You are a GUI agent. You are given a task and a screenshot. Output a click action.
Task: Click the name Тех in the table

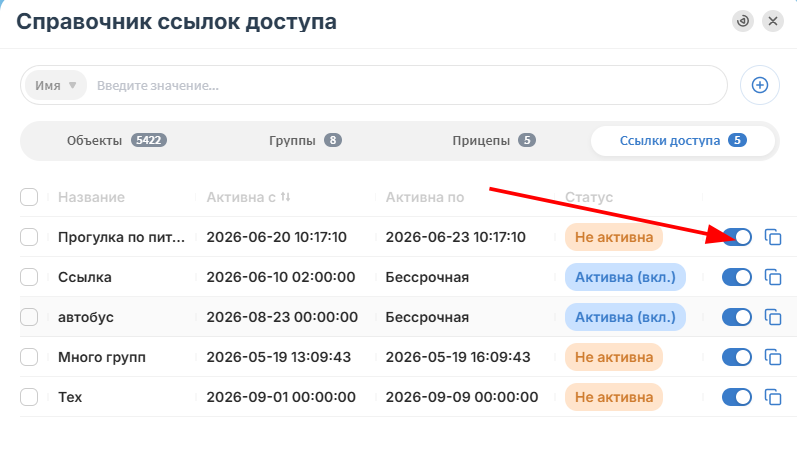(70, 397)
